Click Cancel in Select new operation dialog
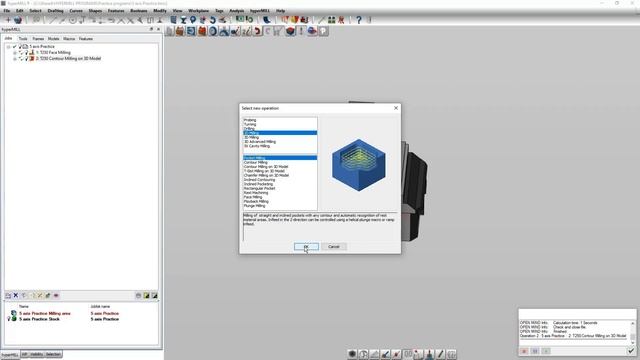640x360 pixels. pos(333,247)
